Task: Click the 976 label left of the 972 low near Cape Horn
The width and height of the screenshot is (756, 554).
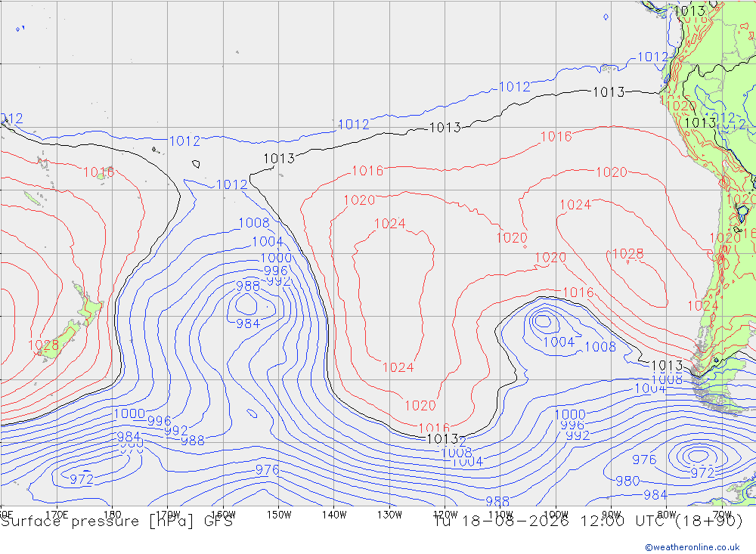Action: click(645, 460)
